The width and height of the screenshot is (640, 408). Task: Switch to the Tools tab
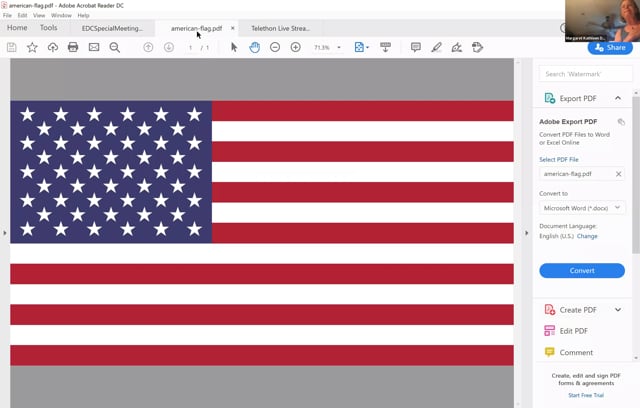point(49,28)
